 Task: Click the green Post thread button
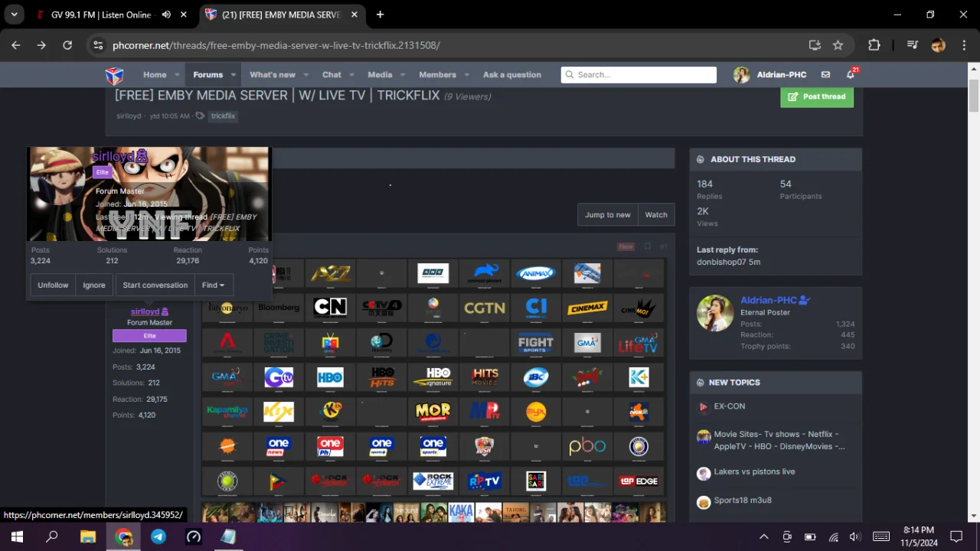click(x=817, y=96)
